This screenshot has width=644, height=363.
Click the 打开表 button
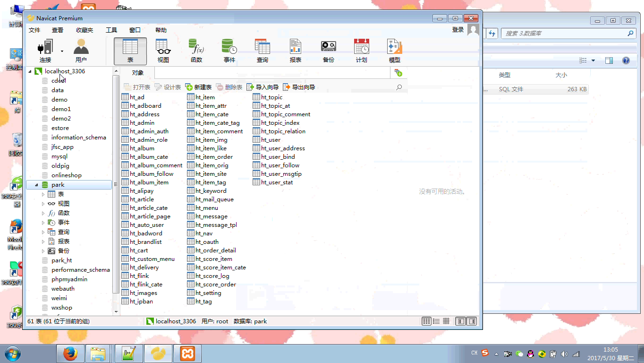pos(137,87)
